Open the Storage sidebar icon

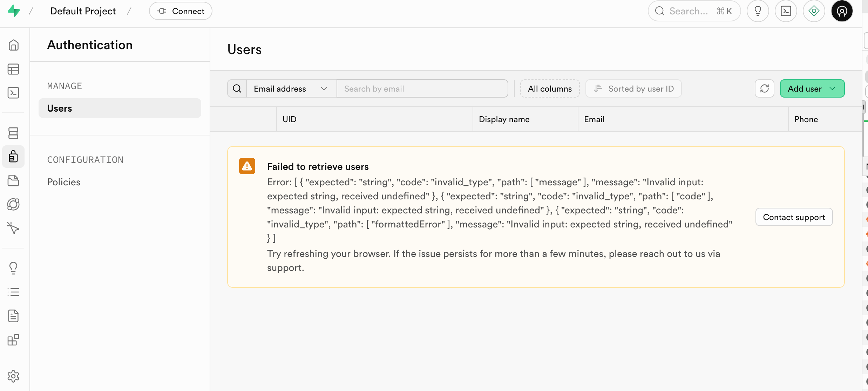pyautogui.click(x=13, y=180)
